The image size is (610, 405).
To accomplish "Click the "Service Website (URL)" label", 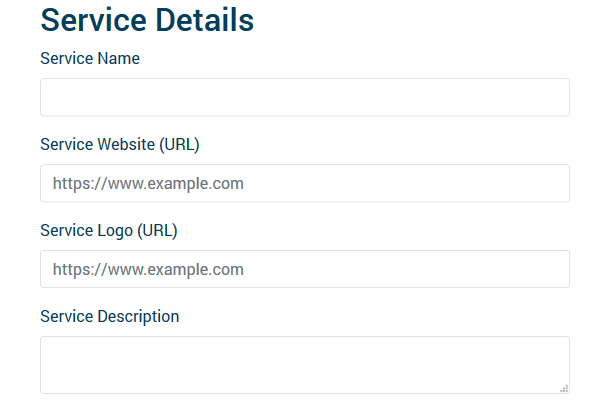I will click(120, 145).
